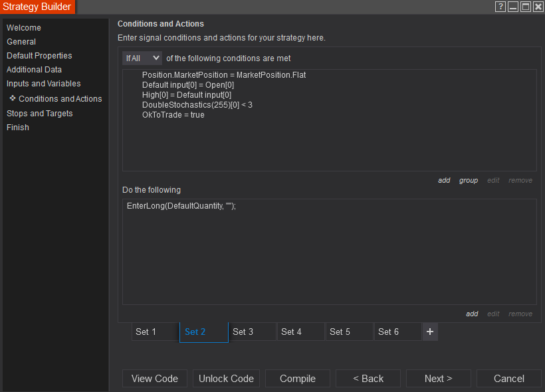Click 'add' link under actions list
The image size is (545, 392).
point(472,314)
